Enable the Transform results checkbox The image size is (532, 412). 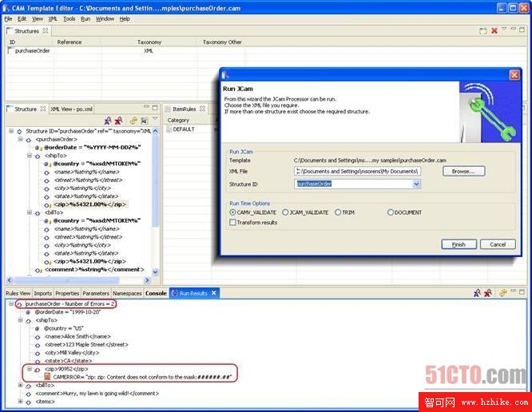point(232,223)
